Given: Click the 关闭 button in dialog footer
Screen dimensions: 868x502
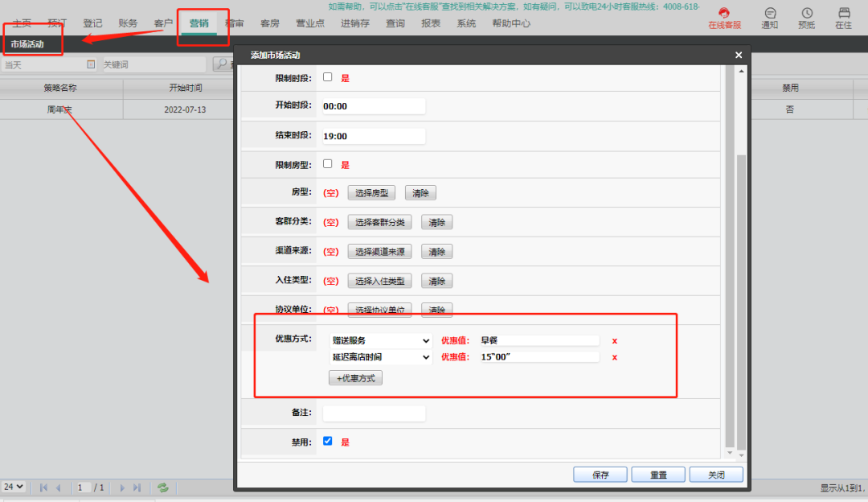Looking at the screenshot, I should tap(716, 475).
